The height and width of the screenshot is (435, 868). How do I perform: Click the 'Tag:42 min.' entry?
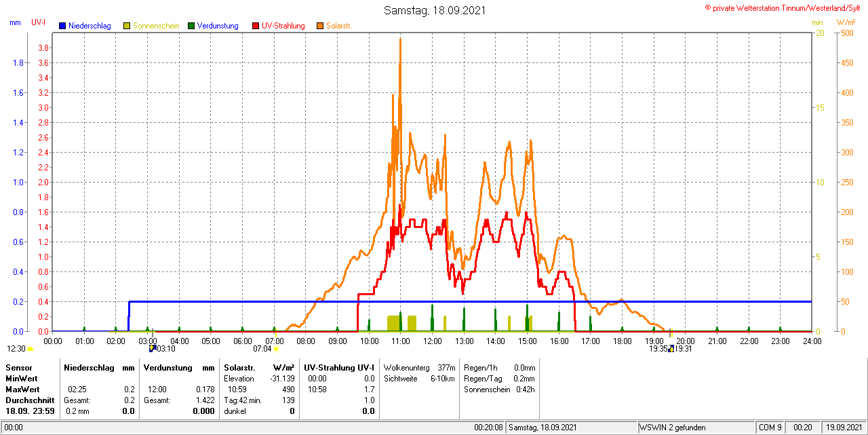[x=243, y=400]
